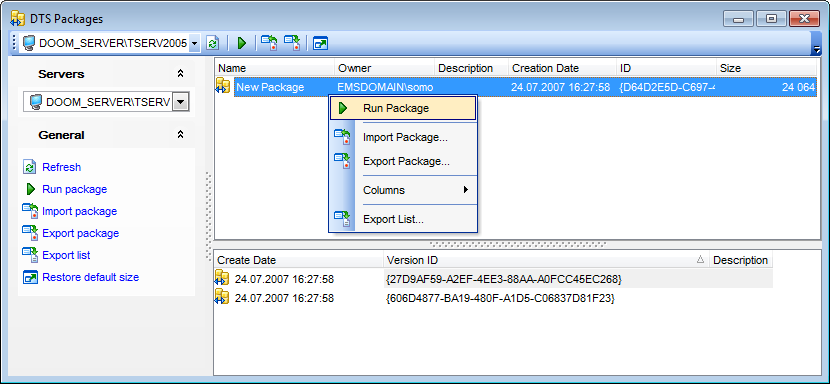Choose Run Package from context menu
The image size is (830, 384).
click(403, 108)
